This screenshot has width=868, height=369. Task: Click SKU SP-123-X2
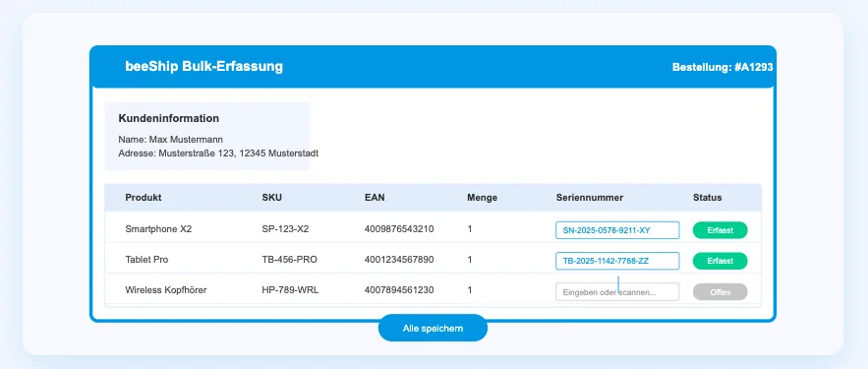(285, 228)
